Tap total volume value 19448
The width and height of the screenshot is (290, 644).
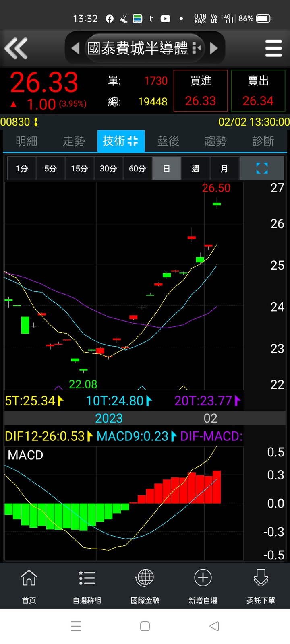[x=153, y=101]
